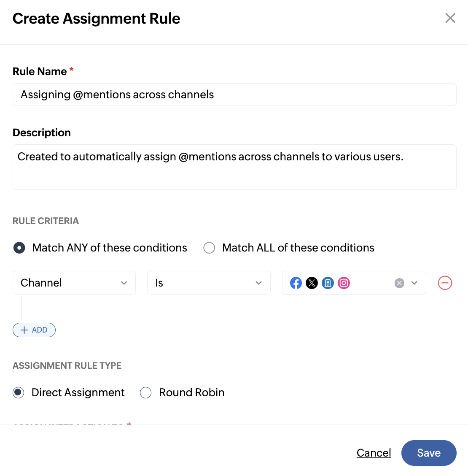468x476 pixels.
Task: Click the Rule Name input field
Action: pos(234,95)
